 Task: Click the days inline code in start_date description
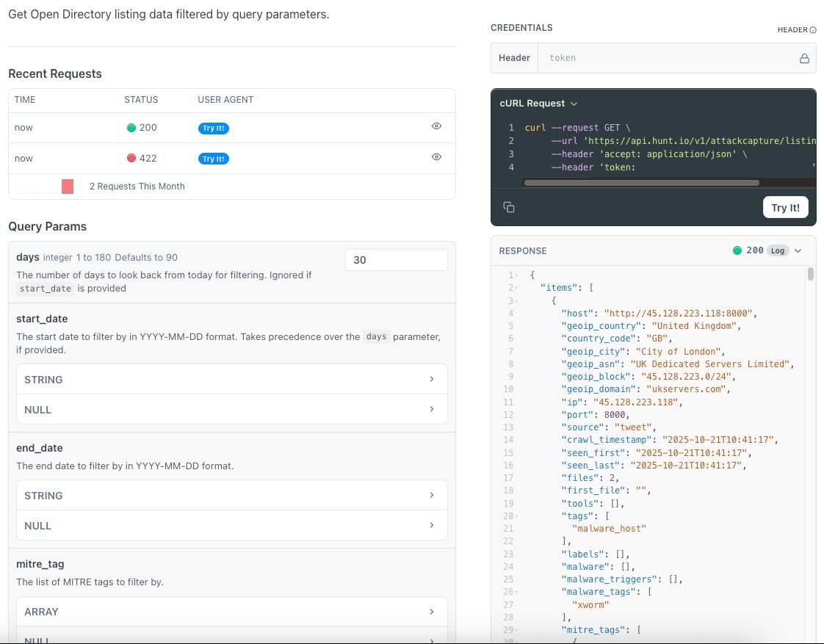(x=376, y=337)
